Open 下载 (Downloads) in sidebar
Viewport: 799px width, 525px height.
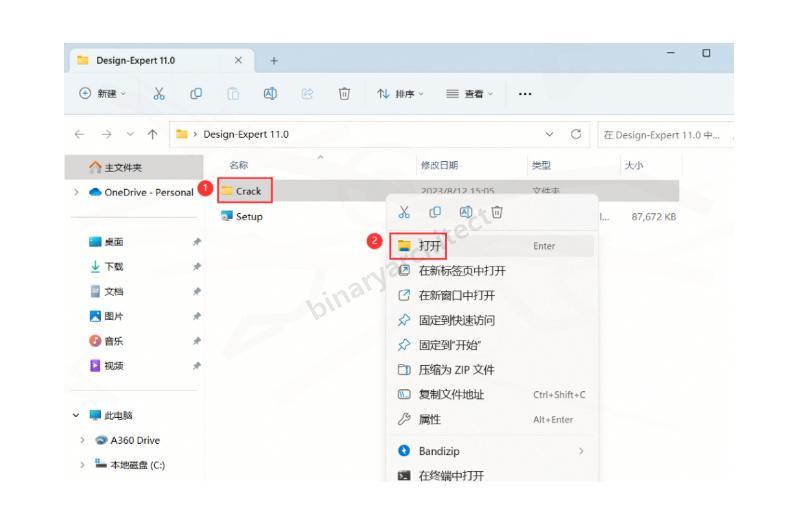pos(106,267)
